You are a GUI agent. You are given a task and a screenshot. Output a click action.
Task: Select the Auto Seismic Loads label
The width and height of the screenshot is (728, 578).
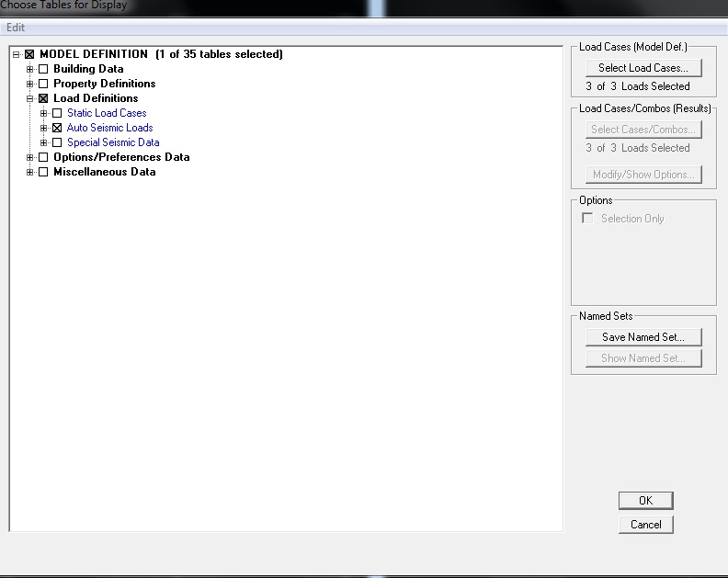pyautogui.click(x=110, y=128)
